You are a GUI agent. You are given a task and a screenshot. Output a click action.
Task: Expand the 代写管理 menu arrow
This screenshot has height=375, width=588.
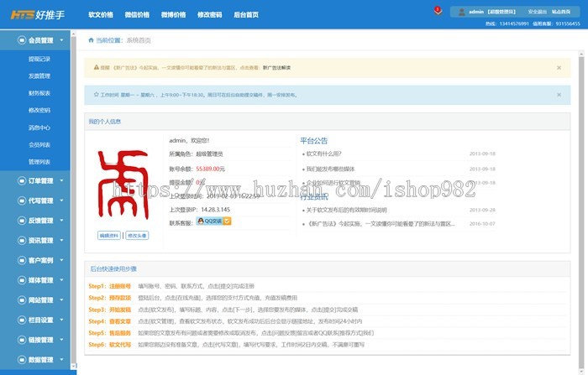tap(61, 201)
